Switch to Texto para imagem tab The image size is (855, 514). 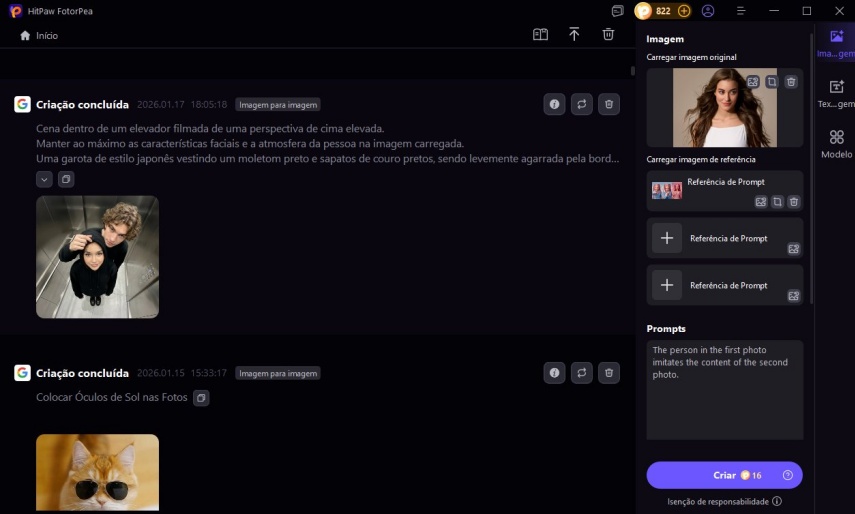tap(836, 94)
